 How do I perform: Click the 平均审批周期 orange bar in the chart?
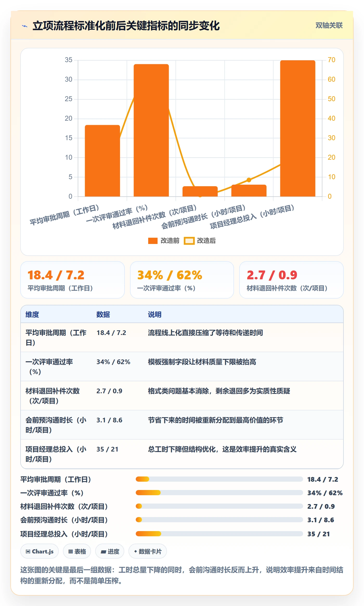tap(102, 161)
